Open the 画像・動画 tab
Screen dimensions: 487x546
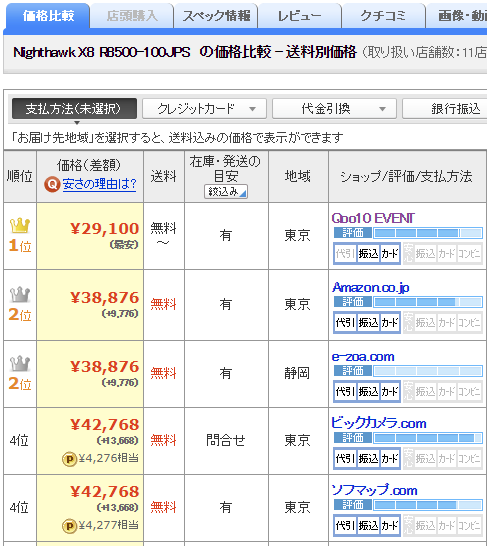(x=457, y=16)
